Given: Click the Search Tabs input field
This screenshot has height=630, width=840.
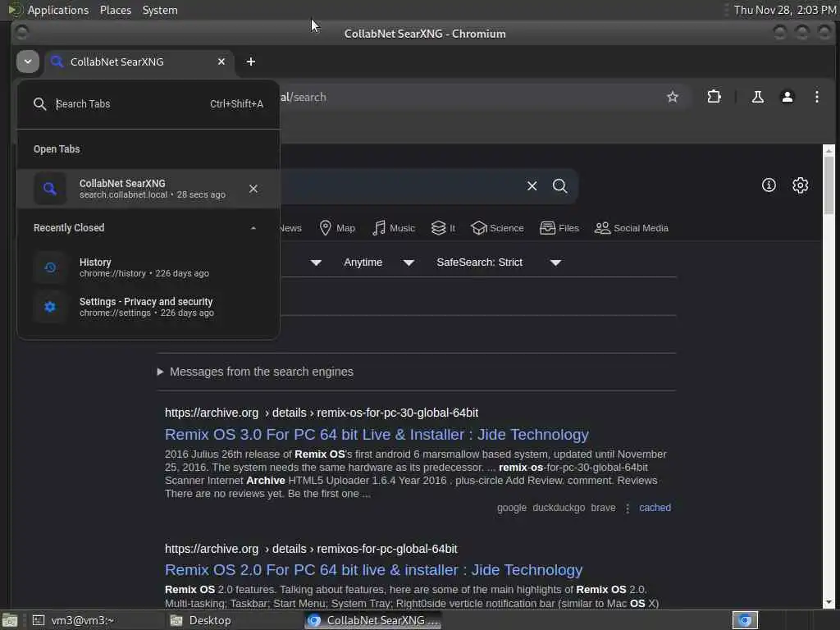Looking at the screenshot, I should click(129, 104).
